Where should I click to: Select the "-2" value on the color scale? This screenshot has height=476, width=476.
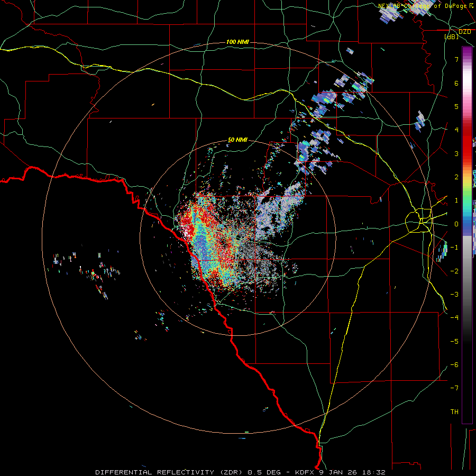pos(454,271)
